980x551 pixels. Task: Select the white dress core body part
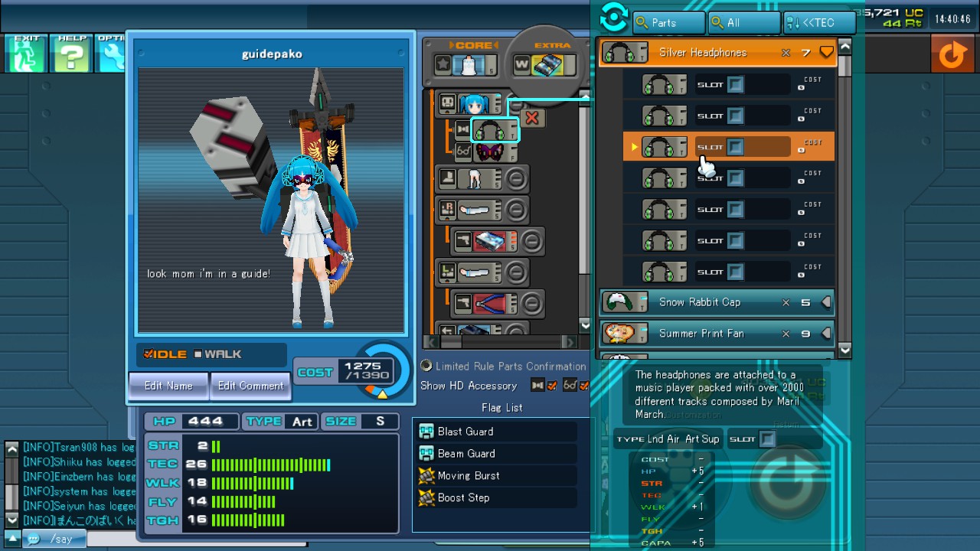coord(469,65)
